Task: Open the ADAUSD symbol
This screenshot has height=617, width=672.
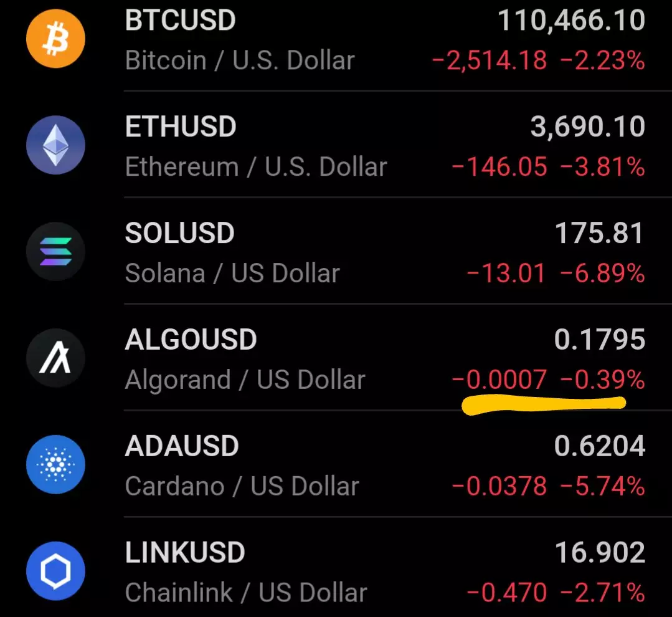Action: (182, 447)
